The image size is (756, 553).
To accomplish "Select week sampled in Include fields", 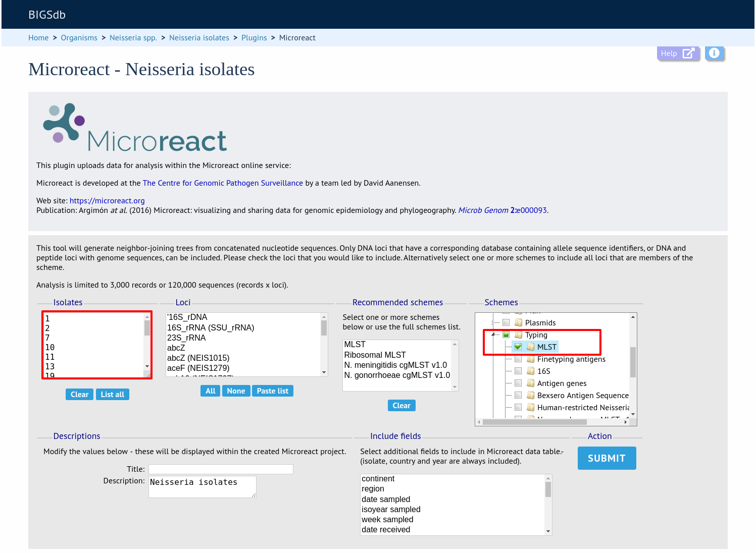I will coord(452,520).
